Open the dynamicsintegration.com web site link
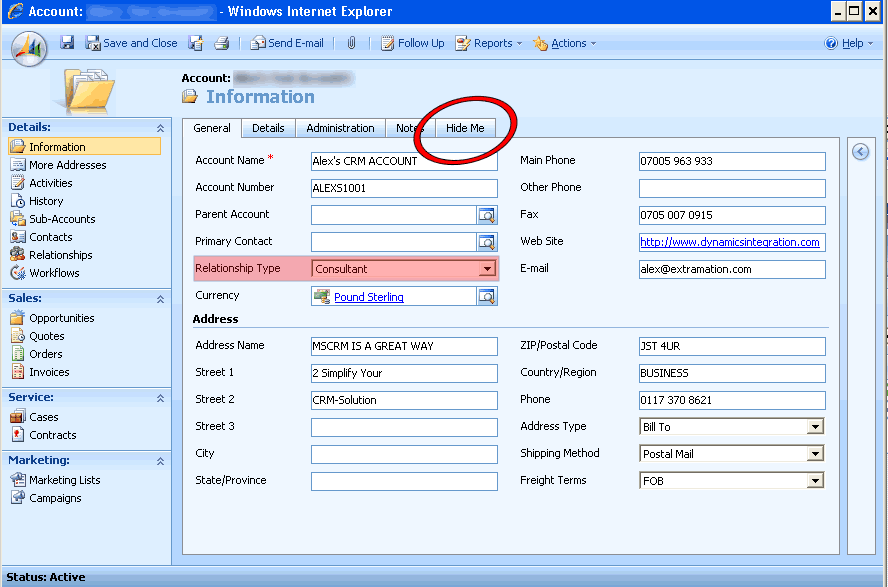 [729, 242]
